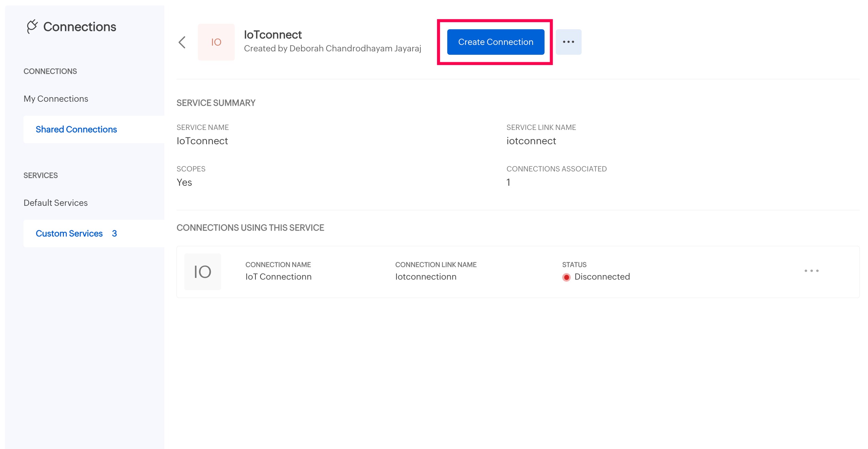Click the Iotconnectionn link name
This screenshot has height=449, width=868.
425,277
